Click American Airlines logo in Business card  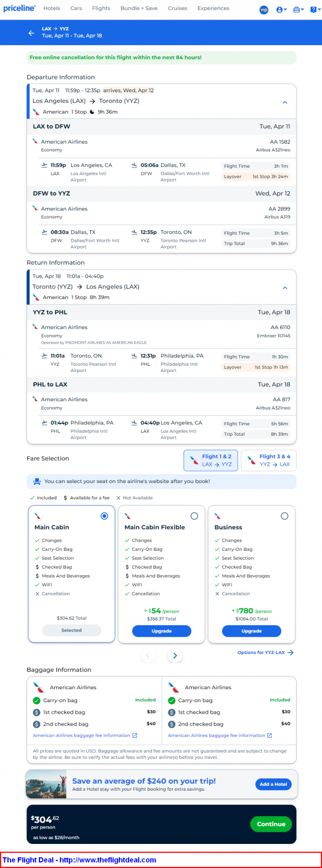217,516
